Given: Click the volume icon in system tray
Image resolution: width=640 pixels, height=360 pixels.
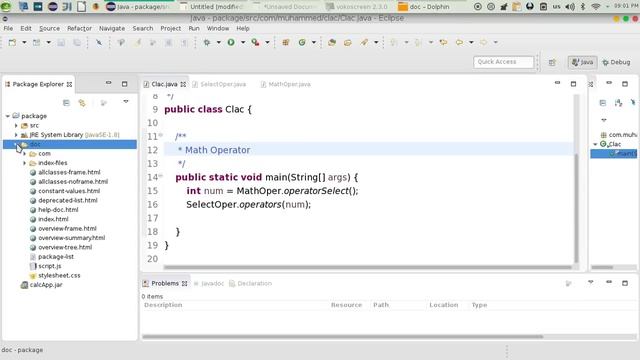Looking at the screenshot, I should pos(570,7).
